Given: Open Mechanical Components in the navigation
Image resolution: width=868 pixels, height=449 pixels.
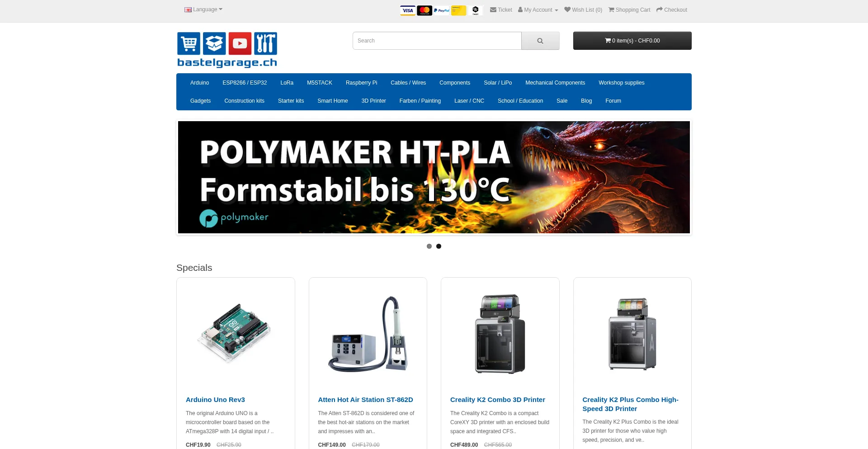Looking at the screenshot, I should click(x=555, y=83).
